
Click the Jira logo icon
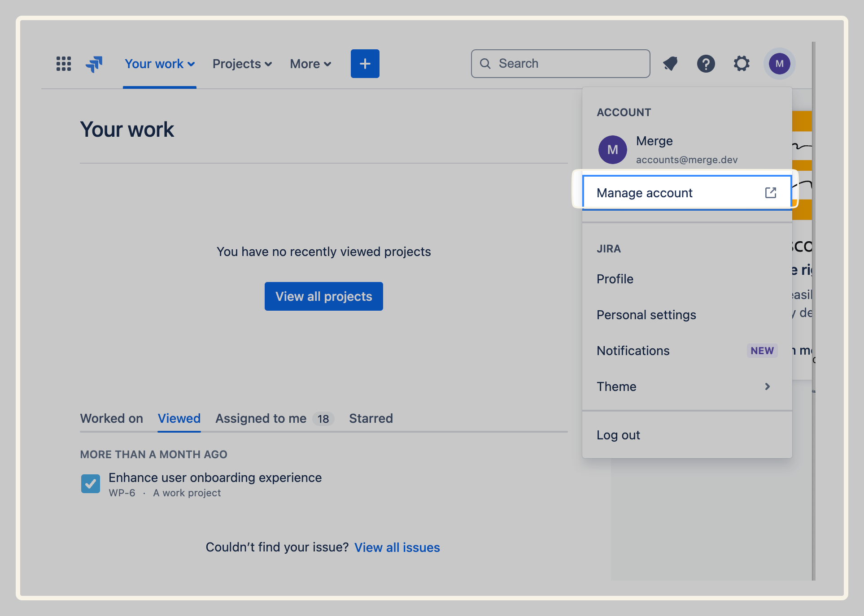pyautogui.click(x=94, y=64)
